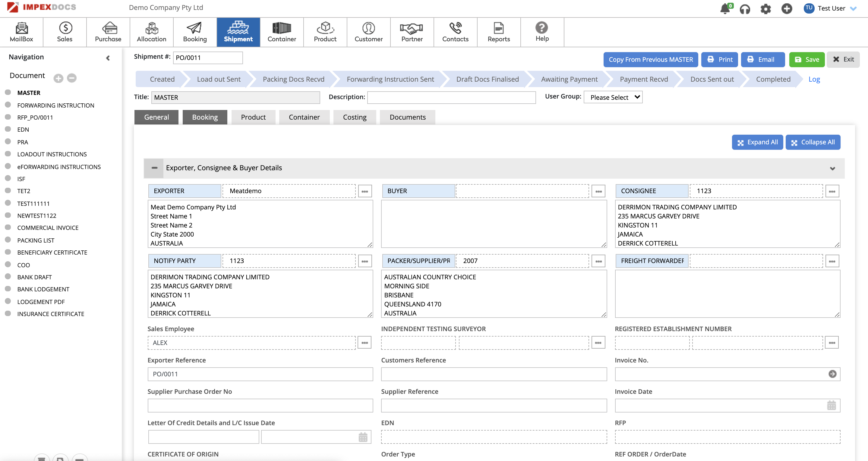Click the add document plus icon
868x461 pixels.
tap(58, 78)
